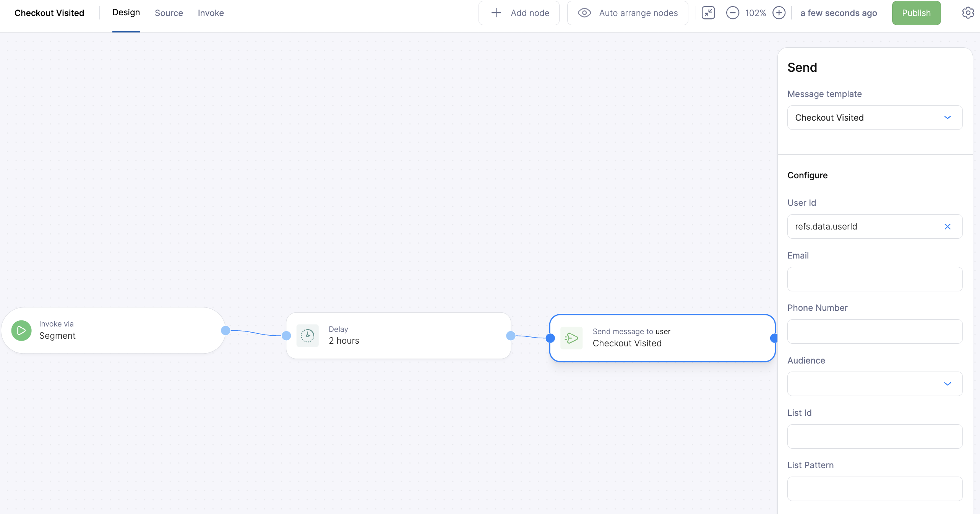This screenshot has height=514, width=980.
Task: Switch to the Source tab
Action: (x=169, y=13)
